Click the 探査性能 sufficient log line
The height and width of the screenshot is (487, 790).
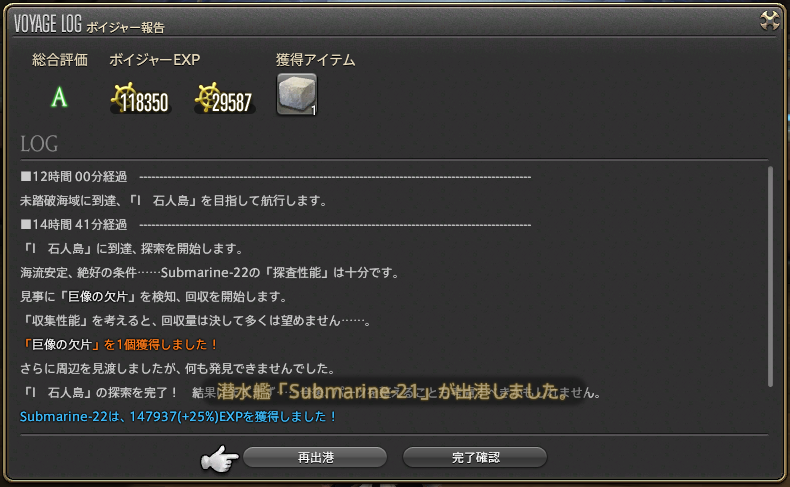[x=210, y=272]
